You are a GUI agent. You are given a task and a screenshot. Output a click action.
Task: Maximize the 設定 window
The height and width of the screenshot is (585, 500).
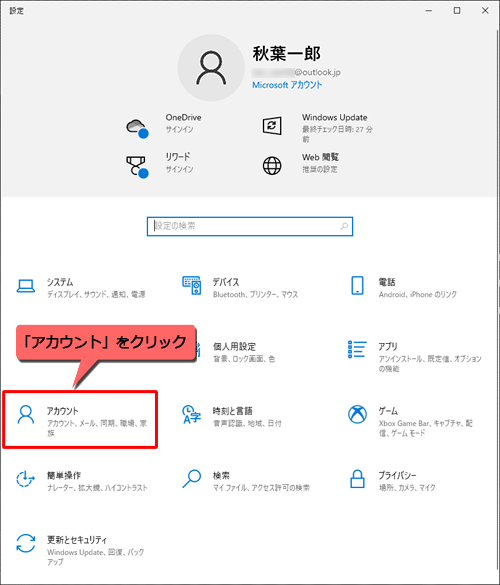457,11
